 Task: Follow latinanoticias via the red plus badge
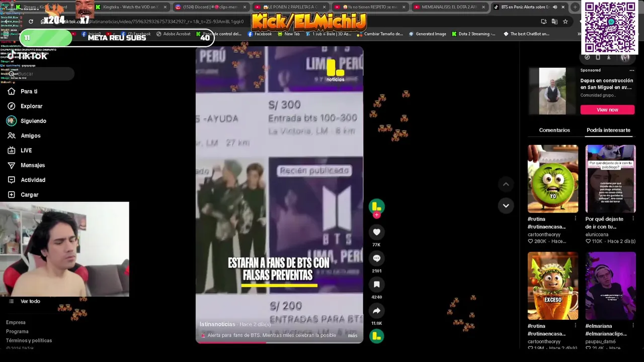tap(376, 215)
